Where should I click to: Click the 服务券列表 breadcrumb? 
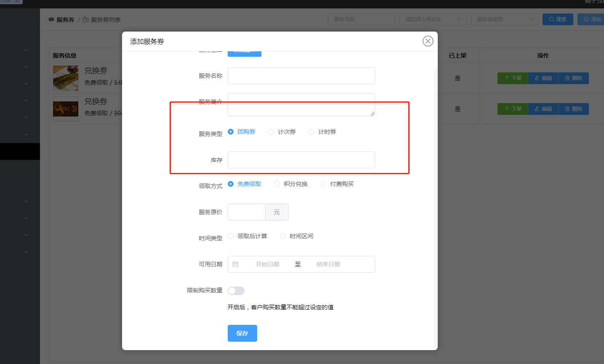click(x=106, y=20)
